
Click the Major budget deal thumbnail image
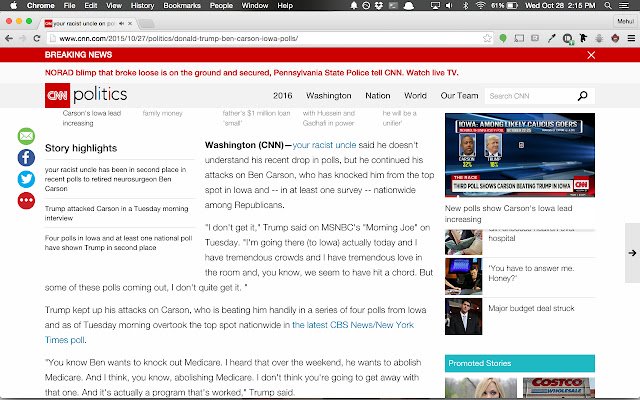(463, 316)
